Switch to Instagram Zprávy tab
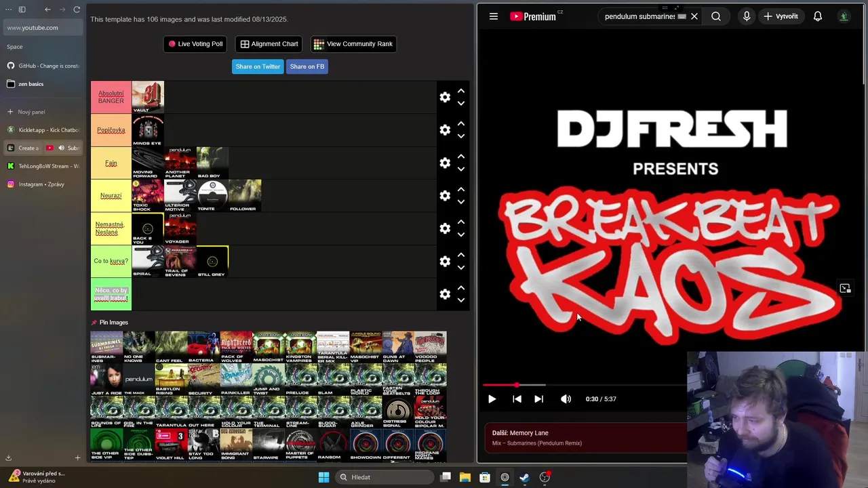Screen dimensions: 868x488 (x=43, y=184)
